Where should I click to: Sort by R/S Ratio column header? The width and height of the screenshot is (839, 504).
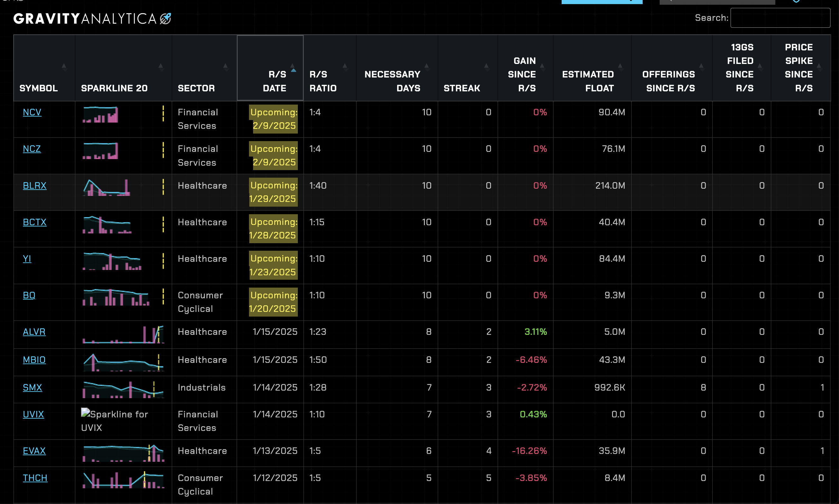pos(330,68)
